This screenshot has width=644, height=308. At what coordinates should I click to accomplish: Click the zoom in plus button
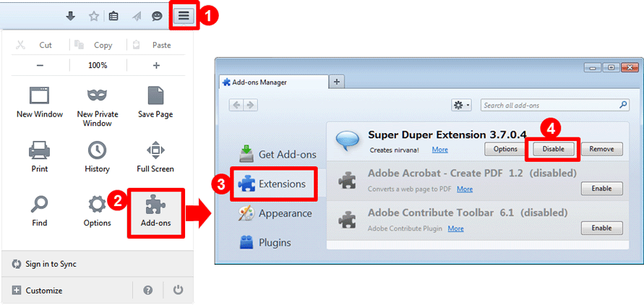[x=156, y=65]
